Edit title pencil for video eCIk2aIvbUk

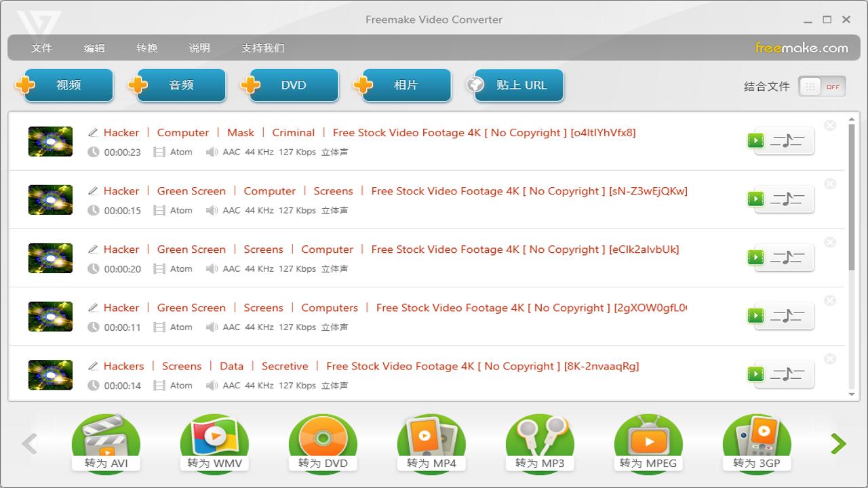[94, 249]
